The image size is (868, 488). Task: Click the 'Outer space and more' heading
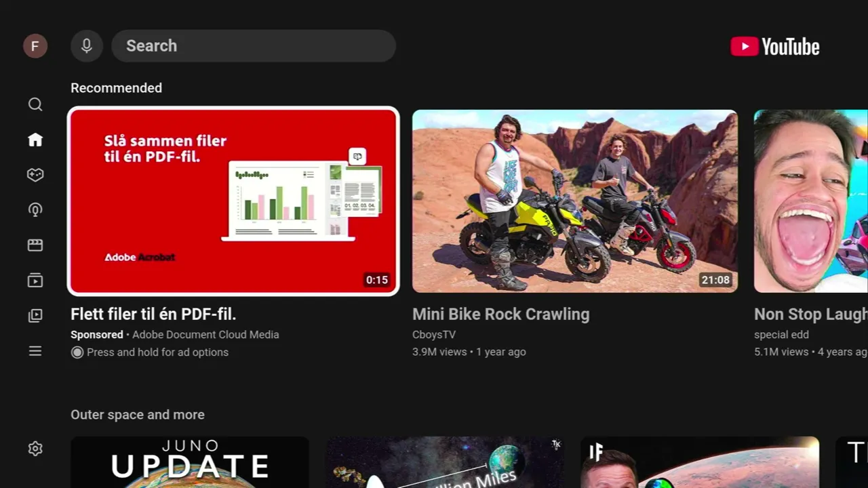[x=138, y=415]
